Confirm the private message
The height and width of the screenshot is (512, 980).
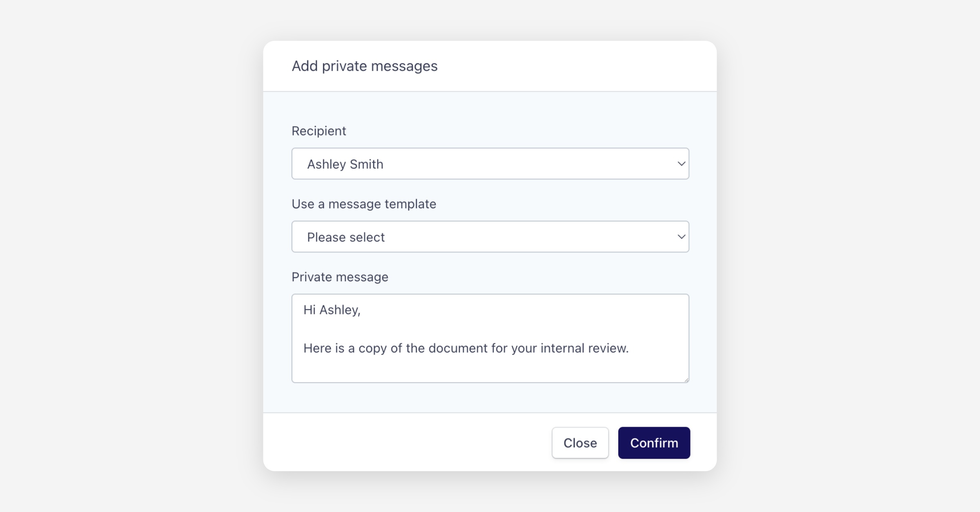654,443
